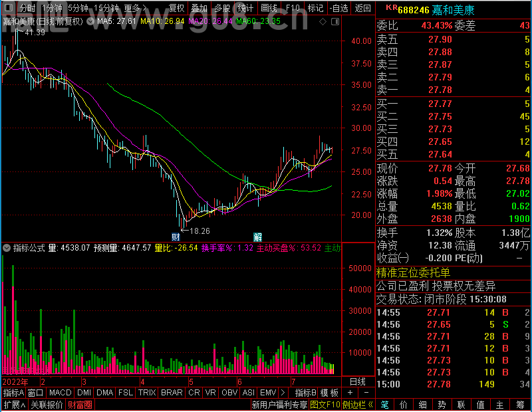Select the EMV indicator tab

(268, 393)
